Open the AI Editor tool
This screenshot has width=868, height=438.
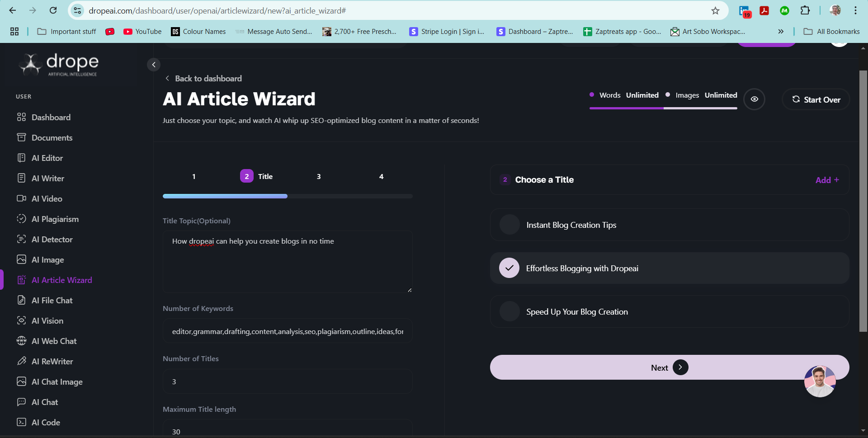click(x=47, y=158)
